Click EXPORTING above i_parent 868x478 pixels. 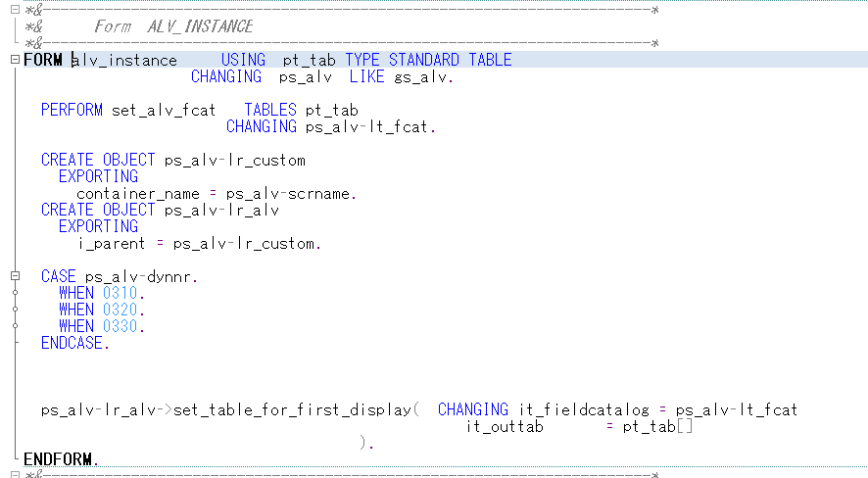click(99, 225)
